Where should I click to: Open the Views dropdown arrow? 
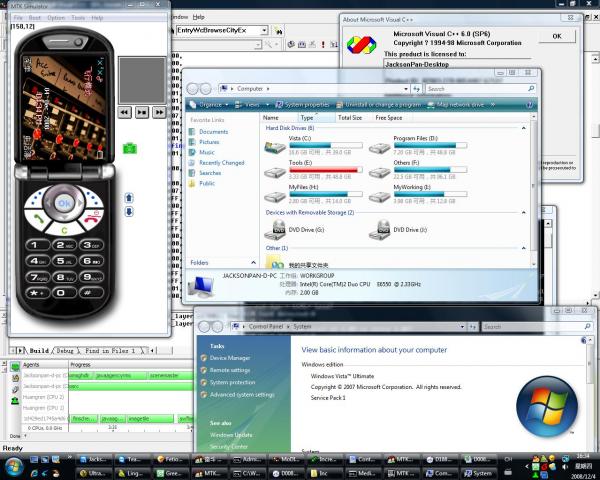tap(267, 104)
